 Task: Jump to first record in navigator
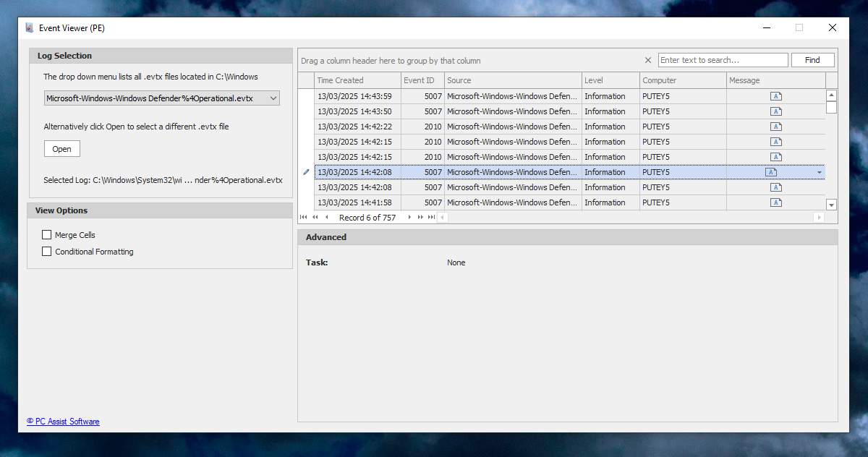303,217
